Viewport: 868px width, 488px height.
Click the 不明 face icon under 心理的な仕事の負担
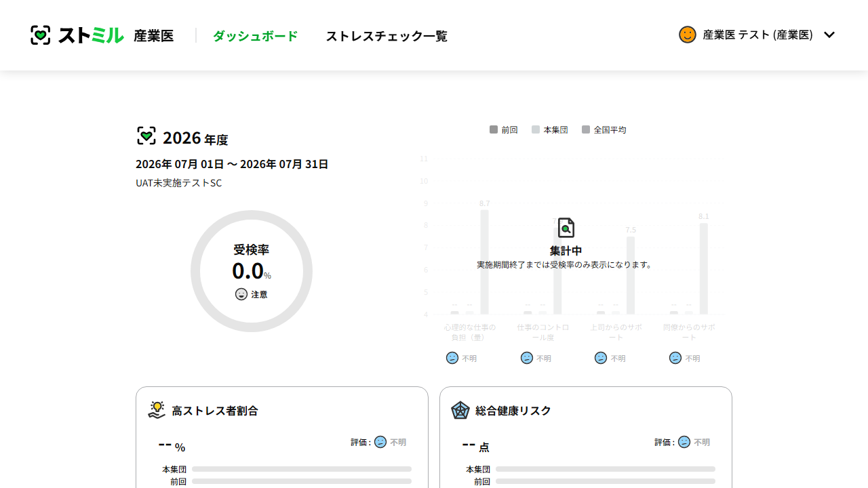452,358
